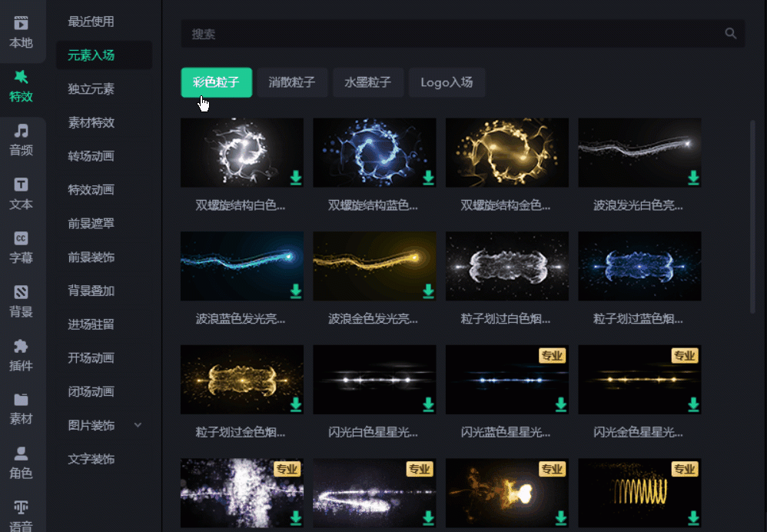Download the golden butterfly glow effect
This screenshot has height=532, width=767.
click(560, 517)
